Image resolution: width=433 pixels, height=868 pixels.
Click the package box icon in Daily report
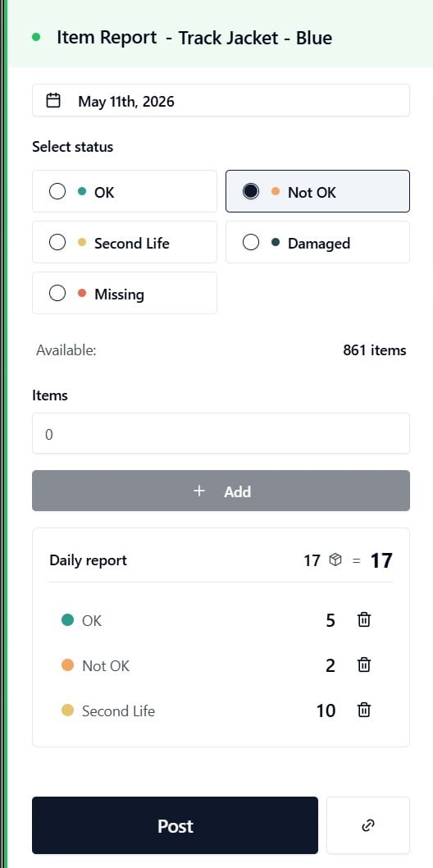pos(335,560)
